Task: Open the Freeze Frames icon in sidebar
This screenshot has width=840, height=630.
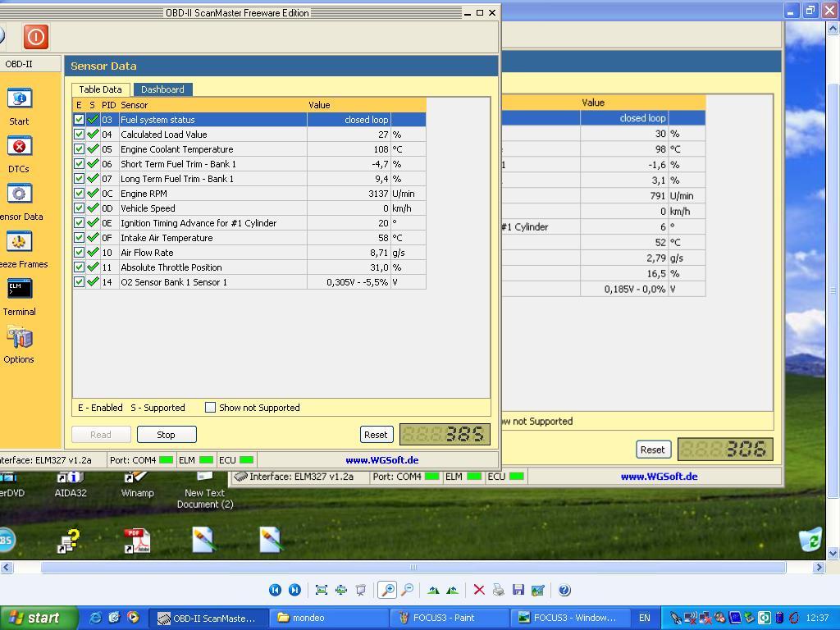Action: [x=20, y=241]
